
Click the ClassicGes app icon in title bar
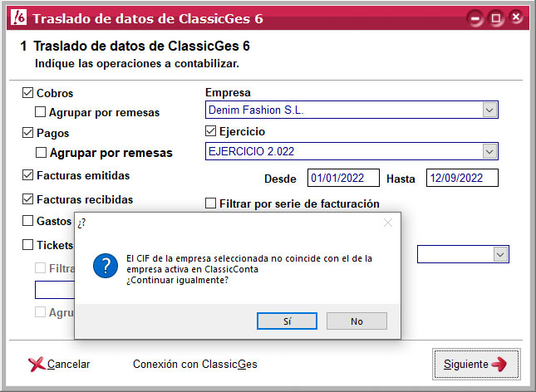tap(18, 17)
